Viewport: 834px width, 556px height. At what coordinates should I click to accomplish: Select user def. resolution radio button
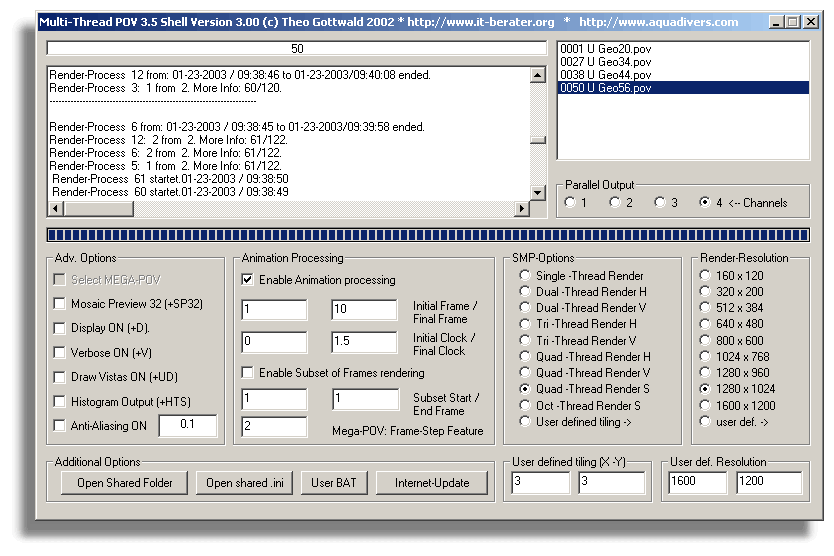click(x=706, y=422)
